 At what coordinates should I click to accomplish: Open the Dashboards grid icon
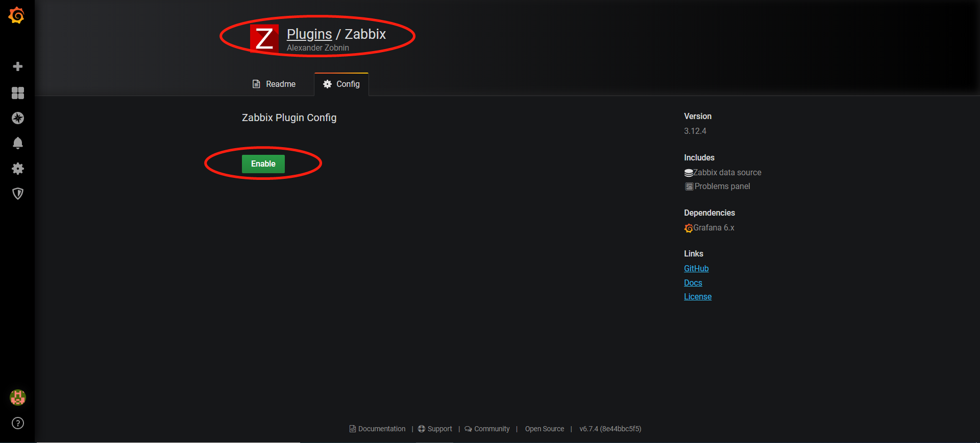click(x=18, y=92)
